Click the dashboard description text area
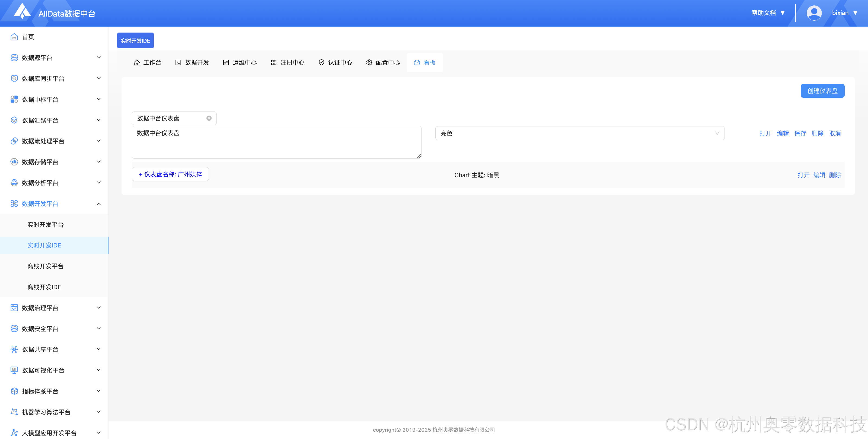This screenshot has width=868, height=439. [276, 142]
